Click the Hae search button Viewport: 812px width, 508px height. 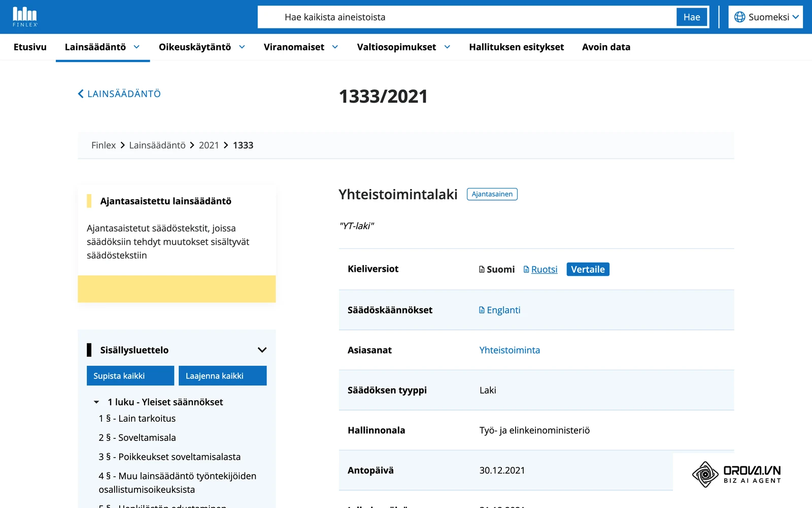(692, 17)
